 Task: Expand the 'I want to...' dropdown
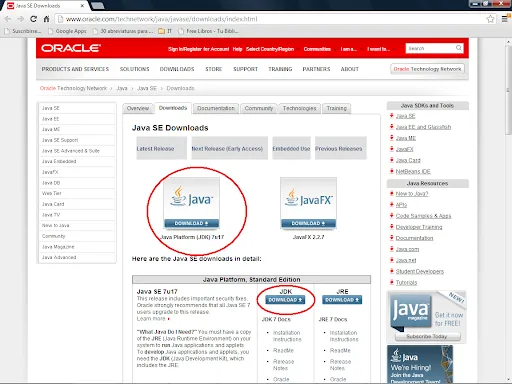tap(380, 49)
